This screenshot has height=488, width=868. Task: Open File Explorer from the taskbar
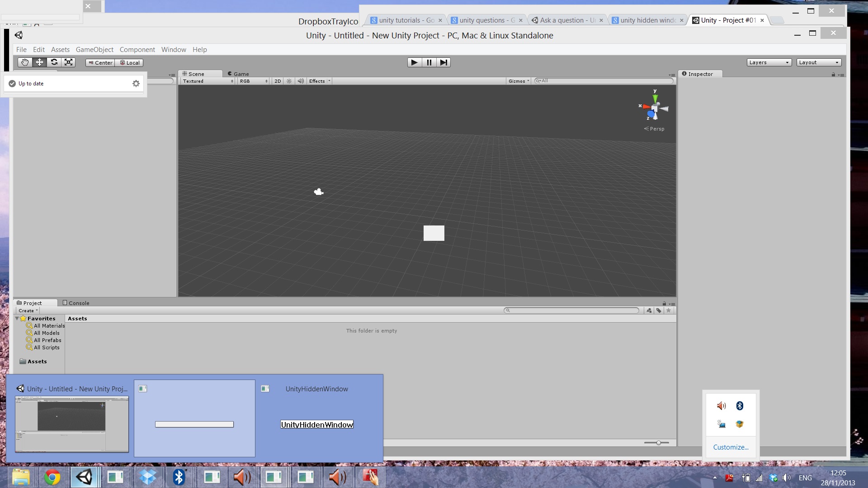tap(21, 477)
